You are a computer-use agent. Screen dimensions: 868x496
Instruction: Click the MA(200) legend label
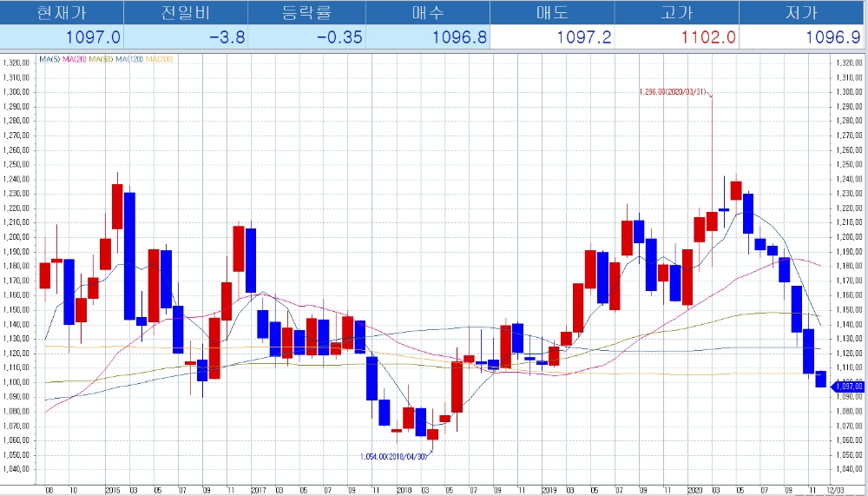160,59
